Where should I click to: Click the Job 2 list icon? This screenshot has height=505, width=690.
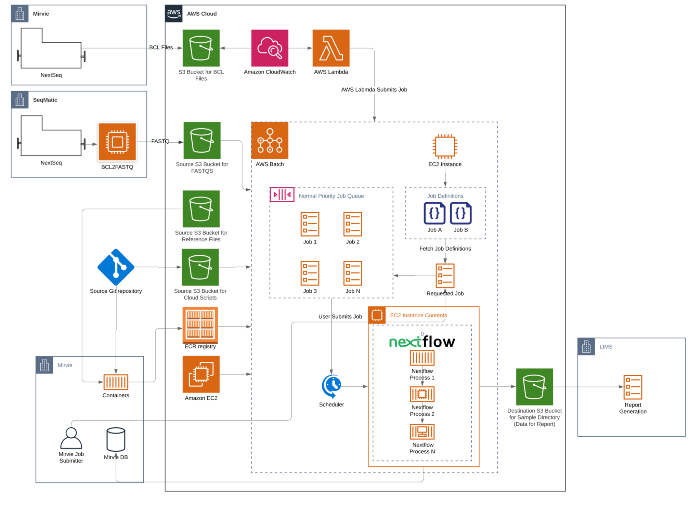pos(352,224)
